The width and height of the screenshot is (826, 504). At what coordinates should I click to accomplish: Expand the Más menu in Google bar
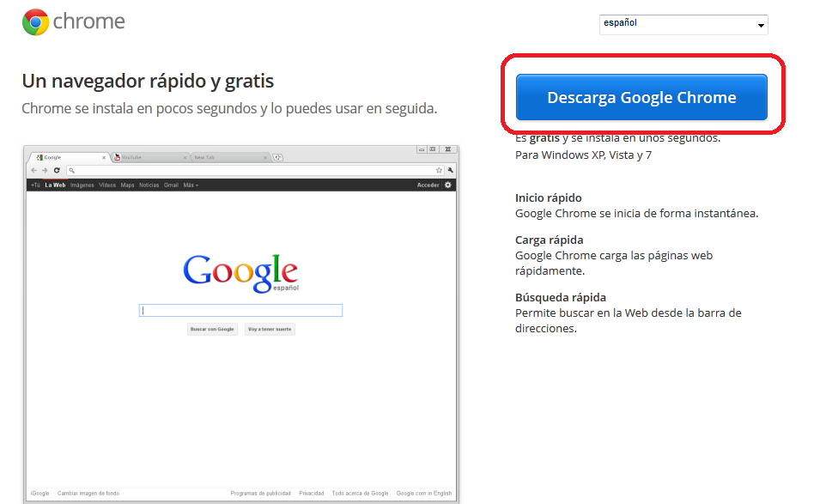pyautogui.click(x=190, y=185)
